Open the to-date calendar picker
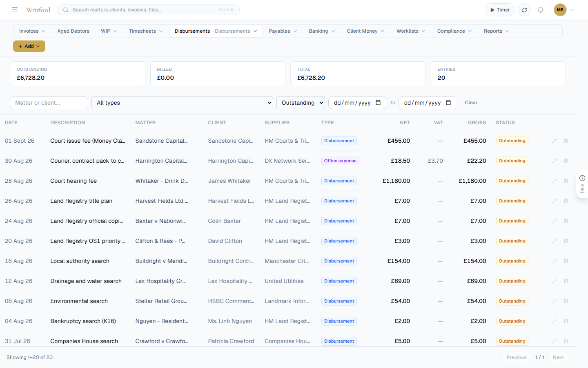The width and height of the screenshot is (588, 368). [448, 103]
